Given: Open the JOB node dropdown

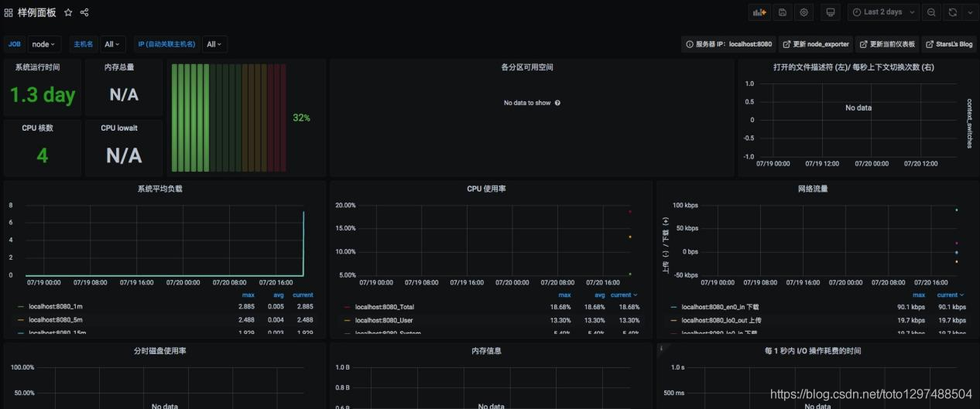Looking at the screenshot, I should coord(43,44).
